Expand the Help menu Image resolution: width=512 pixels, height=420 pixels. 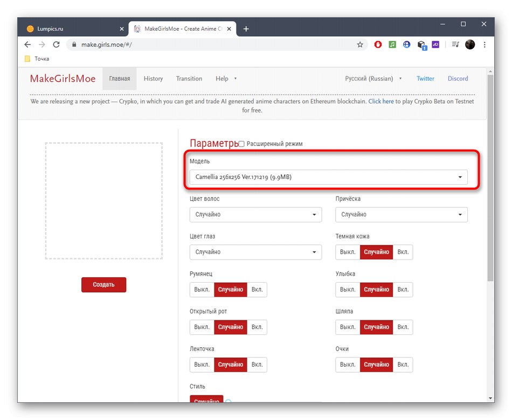226,79
